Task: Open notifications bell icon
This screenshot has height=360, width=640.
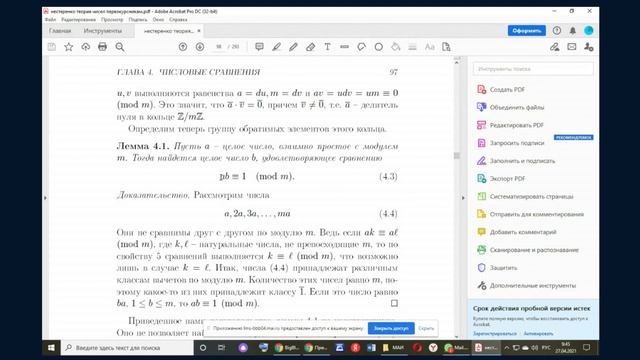Action: 573,31
